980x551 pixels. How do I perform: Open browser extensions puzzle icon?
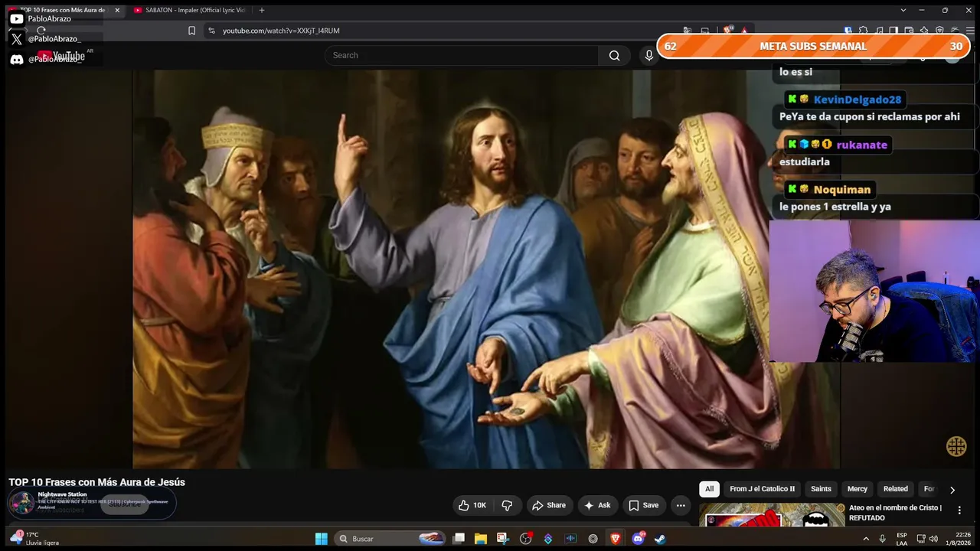863,31
